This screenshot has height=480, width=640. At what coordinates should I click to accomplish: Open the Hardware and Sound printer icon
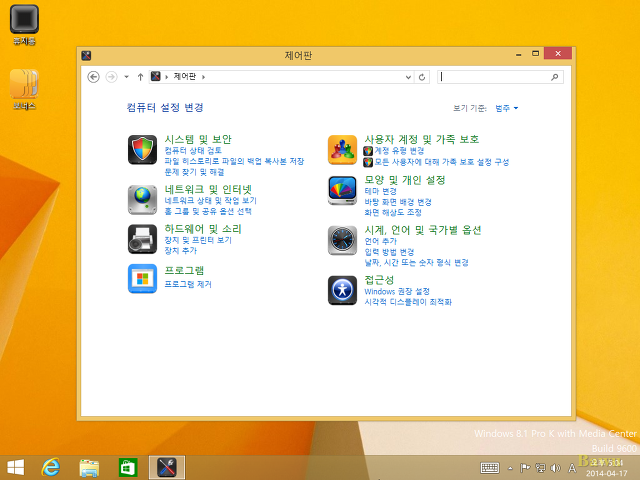(x=142, y=239)
